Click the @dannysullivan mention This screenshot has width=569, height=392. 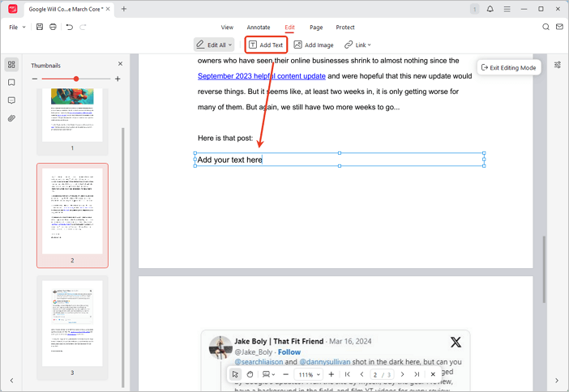click(x=325, y=362)
